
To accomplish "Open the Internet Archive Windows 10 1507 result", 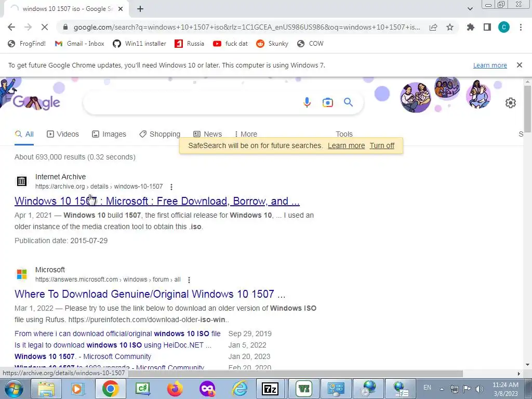I will coord(157,201).
